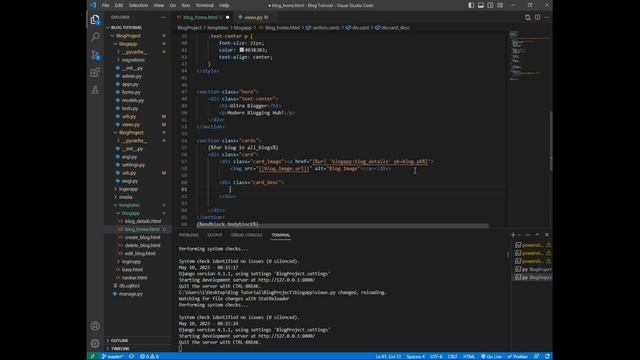Open the Manage gear icon
Viewport: 640px width, 360px height.
tap(95, 343)
